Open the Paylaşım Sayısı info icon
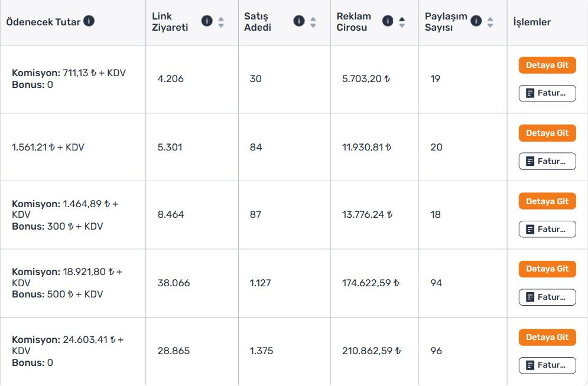Screen dimensions: 588x386 (476, 21)
